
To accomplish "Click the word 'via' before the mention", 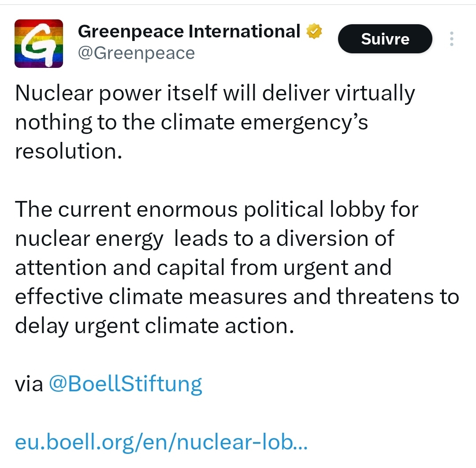I will coord(29,384).
